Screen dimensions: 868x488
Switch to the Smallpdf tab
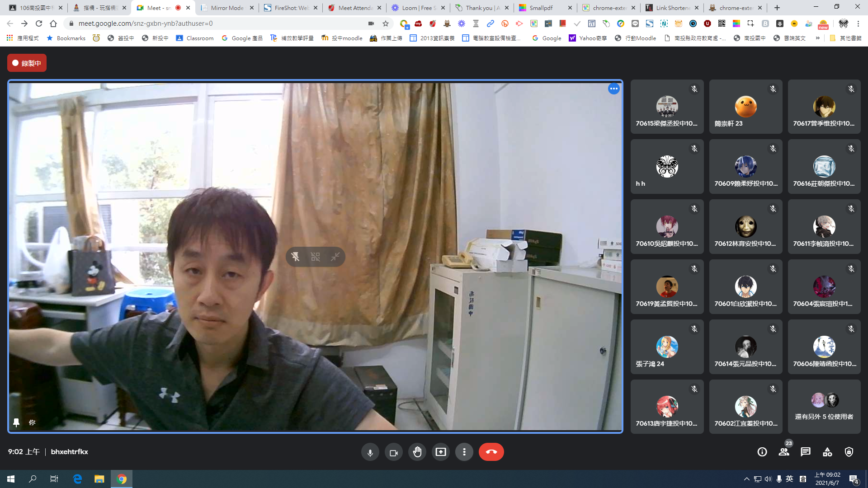[x=541, y=8]
